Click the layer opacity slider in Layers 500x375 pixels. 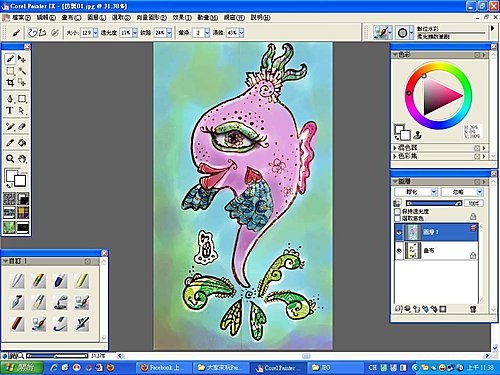coord(434,203)
